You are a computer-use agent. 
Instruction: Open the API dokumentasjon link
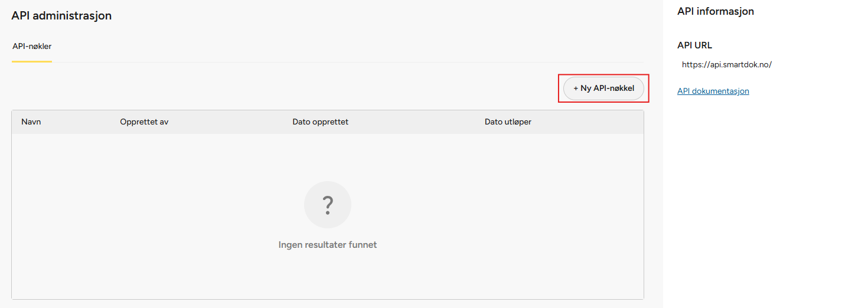coord(713,91)
